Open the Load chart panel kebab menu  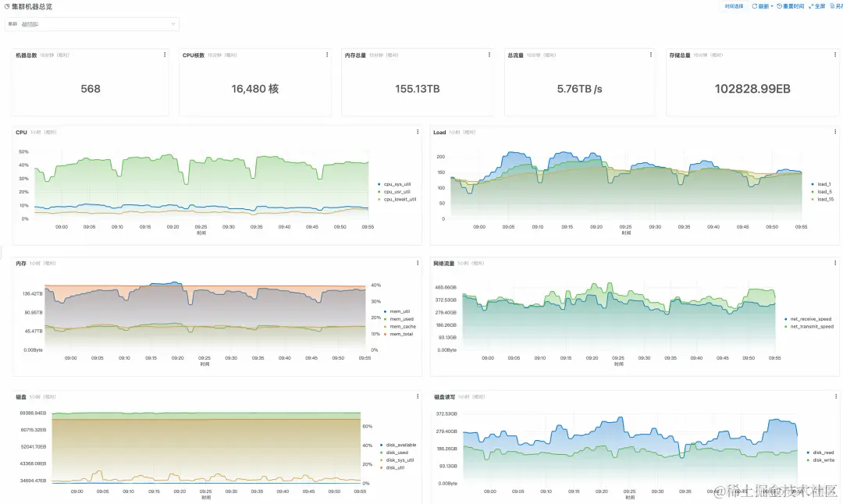tap(835, 132)
